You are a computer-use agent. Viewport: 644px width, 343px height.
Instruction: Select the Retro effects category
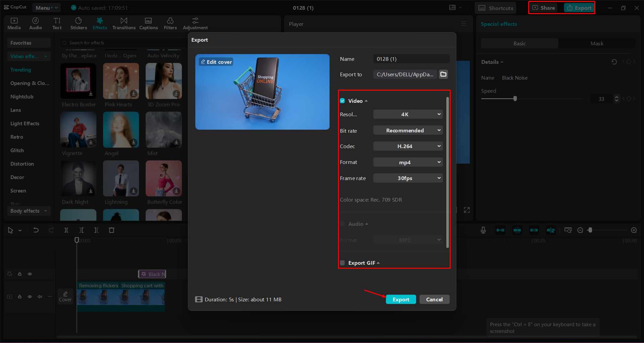tap(17, 137)
